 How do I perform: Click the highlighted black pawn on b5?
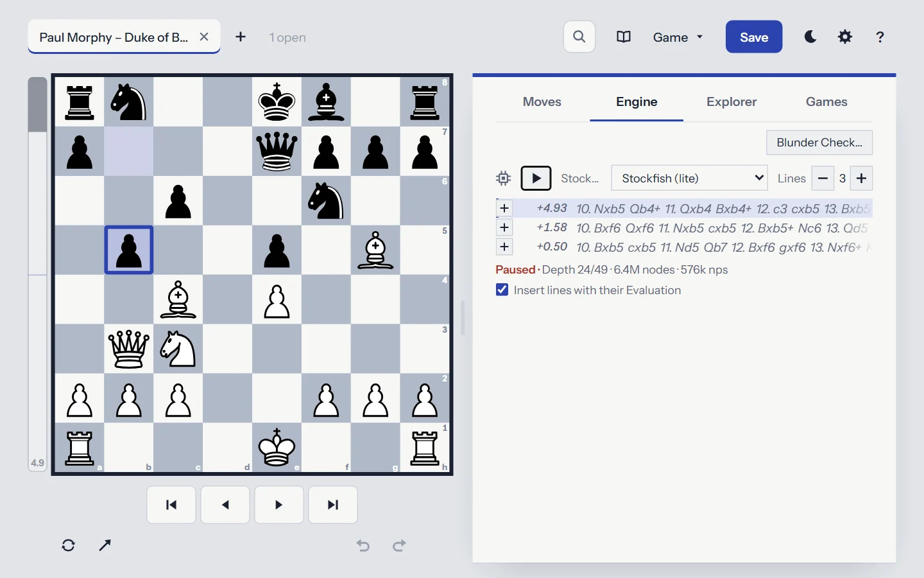[x=129, y=250]
